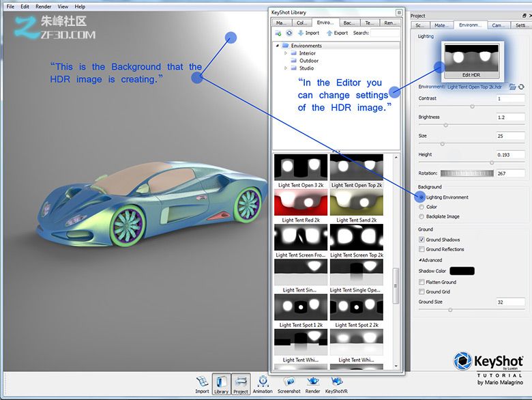This screenshot has height=400, width=532.
Task: Click the refresh icon in library toolbar
Action: 289,33
